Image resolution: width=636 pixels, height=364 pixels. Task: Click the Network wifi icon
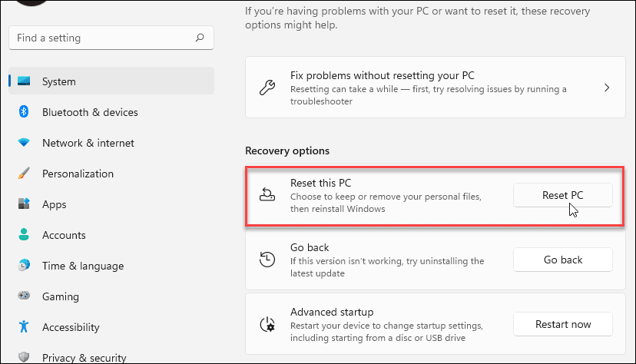coord(24,143)
